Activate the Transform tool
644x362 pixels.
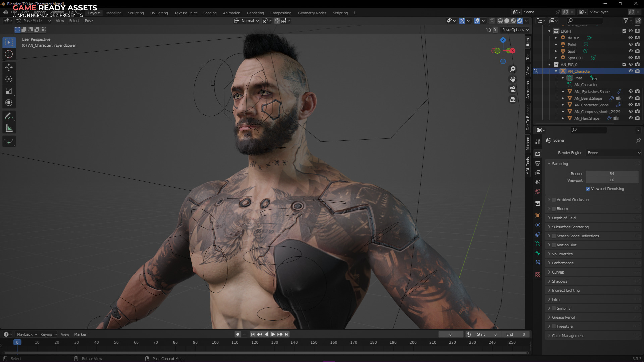tap(9, 103)
